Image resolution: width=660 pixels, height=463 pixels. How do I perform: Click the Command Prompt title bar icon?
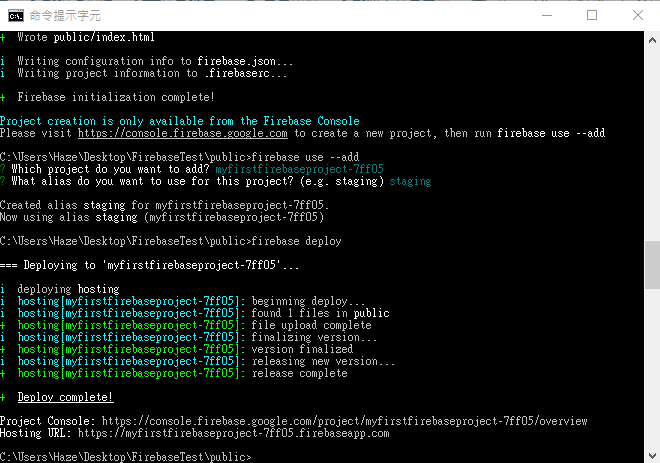point(16,16)
